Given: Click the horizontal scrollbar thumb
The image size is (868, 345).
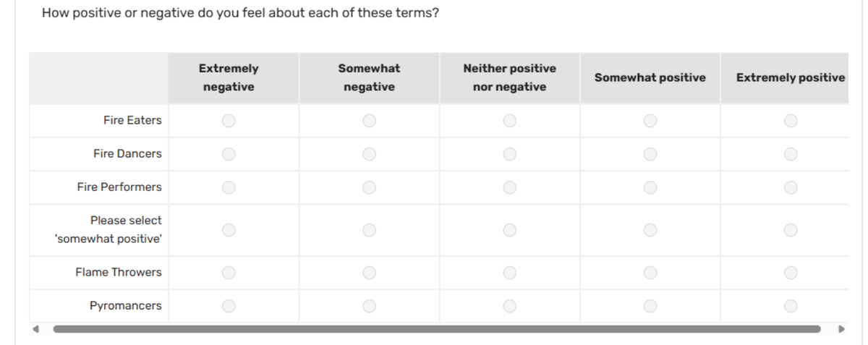Looking at the screenshot, I should (x=437, y=329).
